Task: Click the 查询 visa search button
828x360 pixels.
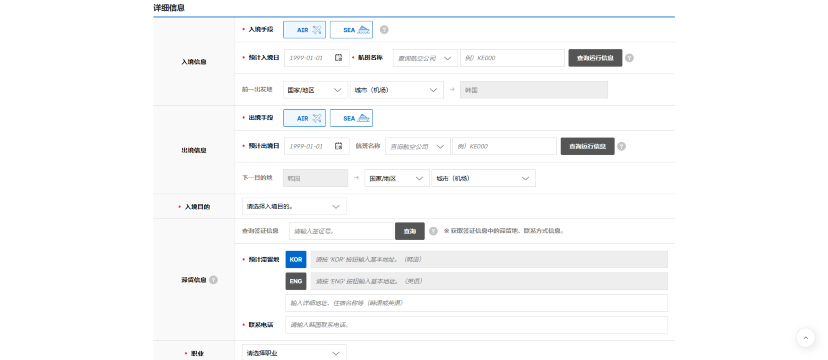Action: click(x=410, y=231)
